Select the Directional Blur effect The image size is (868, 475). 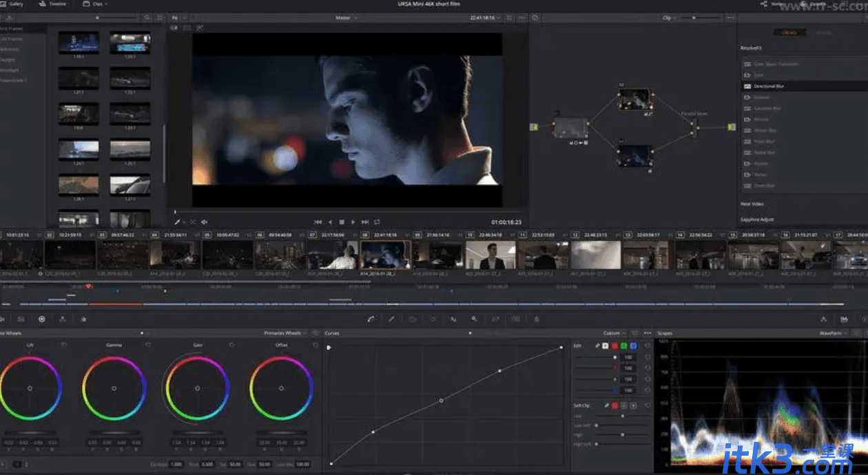point(803,86)
